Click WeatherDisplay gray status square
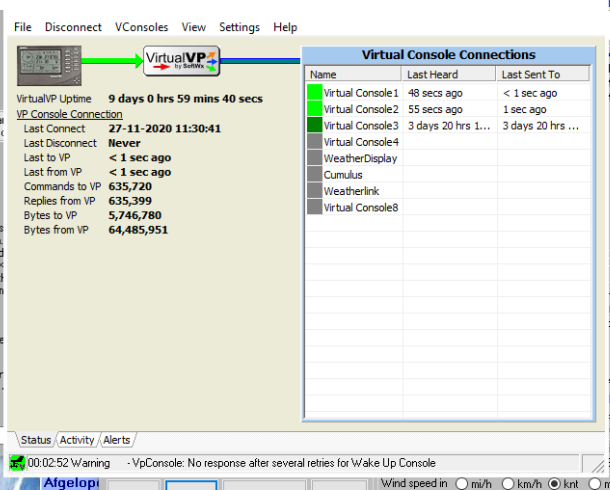610x490 pixels. click(x=314, y=158)
